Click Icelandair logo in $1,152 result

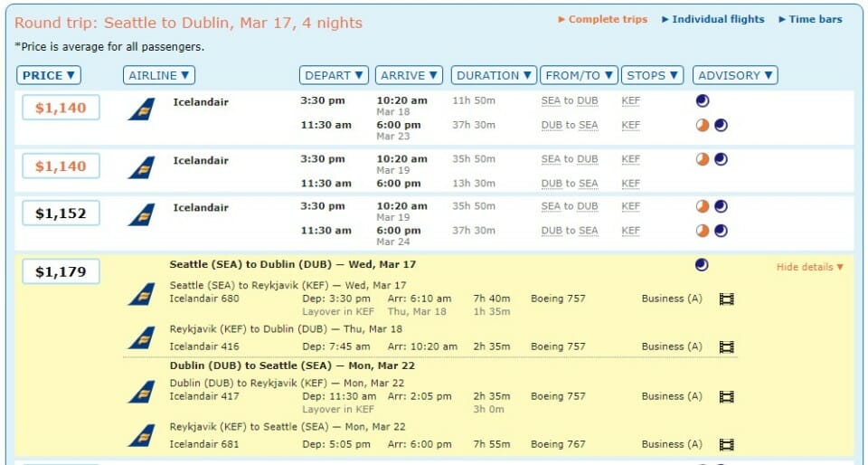point(142,214)
